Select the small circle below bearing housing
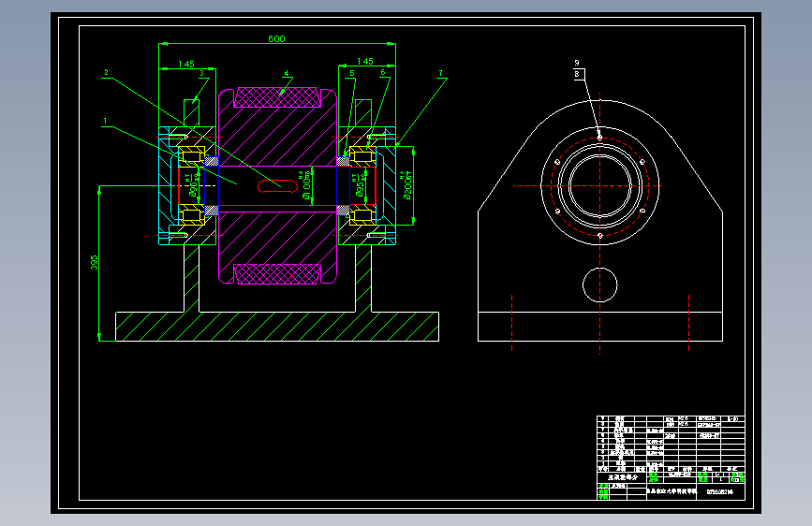Screen dimensions: 812x526 click(x=600, y=285)
